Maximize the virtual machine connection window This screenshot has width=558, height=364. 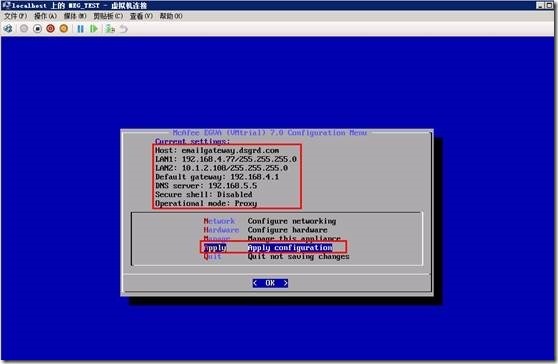(x=548, y=5)
